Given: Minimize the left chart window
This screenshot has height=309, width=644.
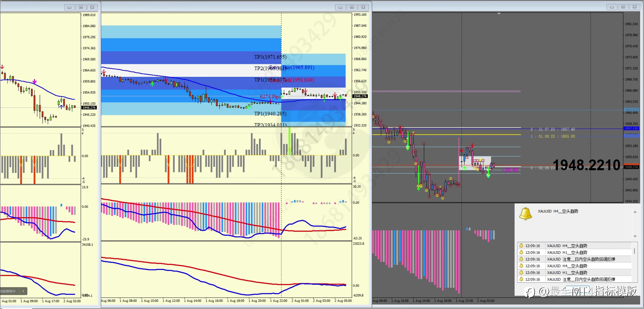Looking at the screenshot, I should (69, 7).
